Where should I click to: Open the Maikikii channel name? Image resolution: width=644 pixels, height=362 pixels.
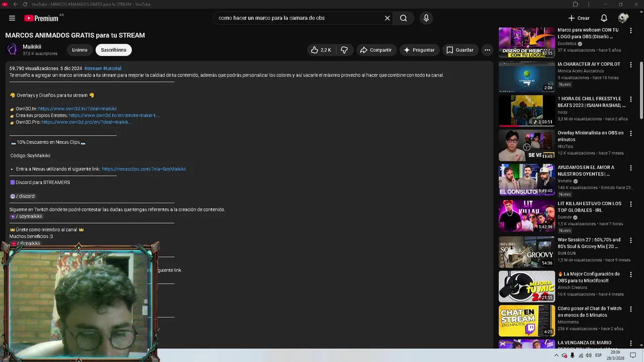pyautogui.click(x=32, y=47)
